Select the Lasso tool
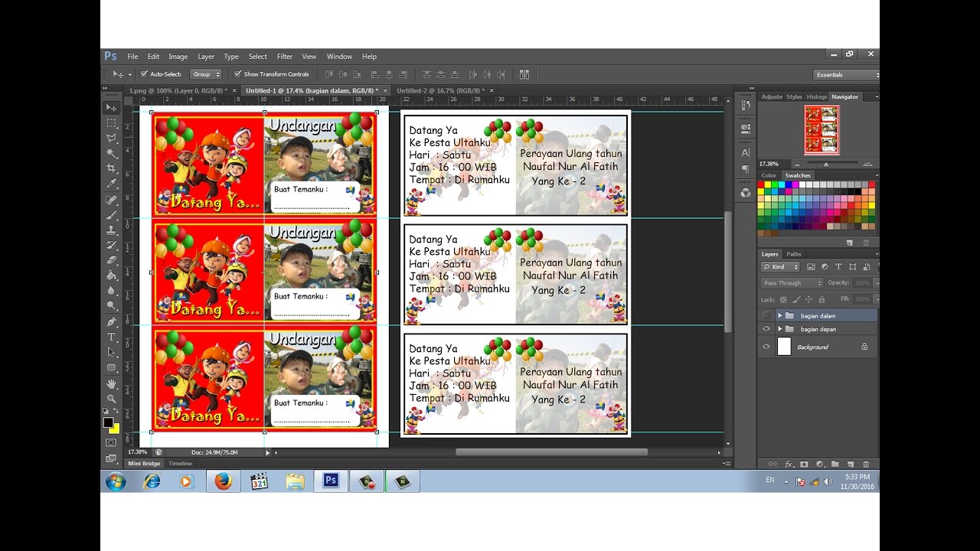980x551 pixels. pos(112,139)
